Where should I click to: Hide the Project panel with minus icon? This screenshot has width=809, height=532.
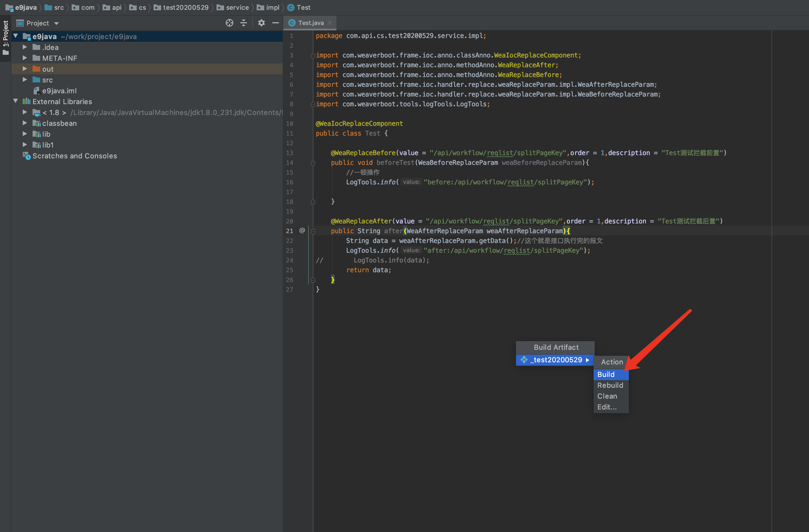[276, 23]
